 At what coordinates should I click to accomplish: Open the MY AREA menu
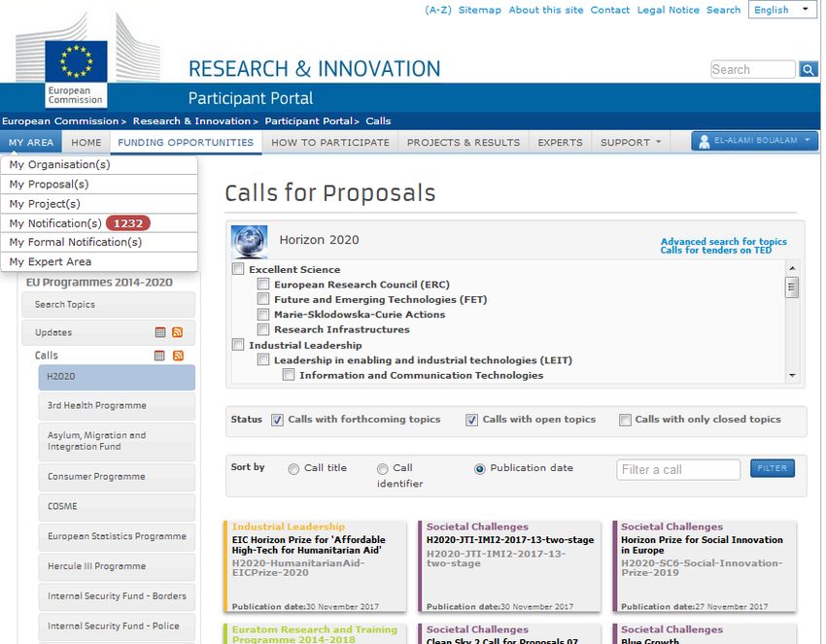[x=31, y=142]
